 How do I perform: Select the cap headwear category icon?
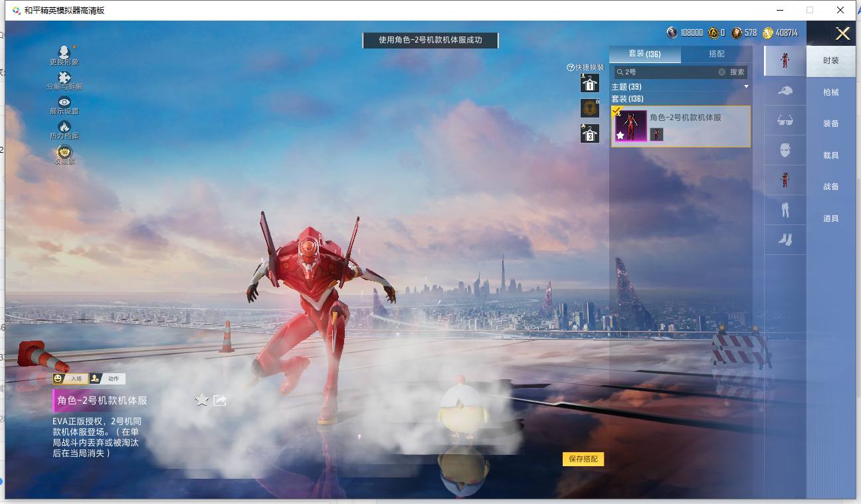click(x=785, y=90)
